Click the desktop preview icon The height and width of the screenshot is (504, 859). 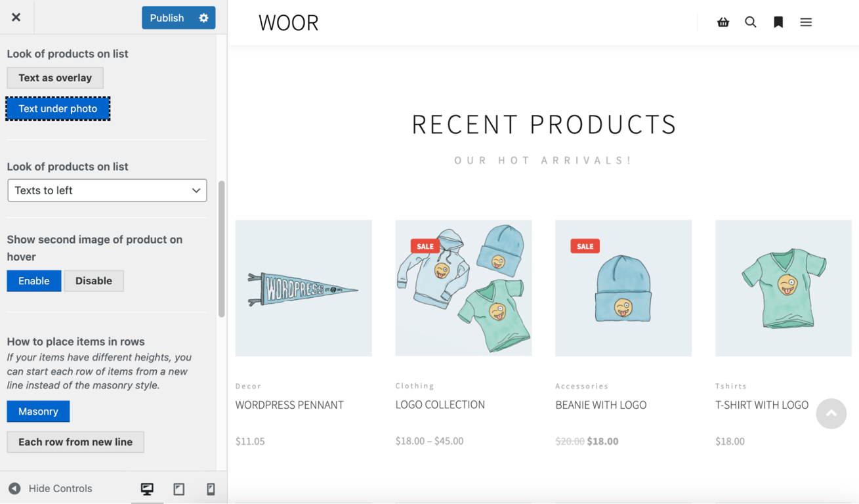(x=147, y=488)
